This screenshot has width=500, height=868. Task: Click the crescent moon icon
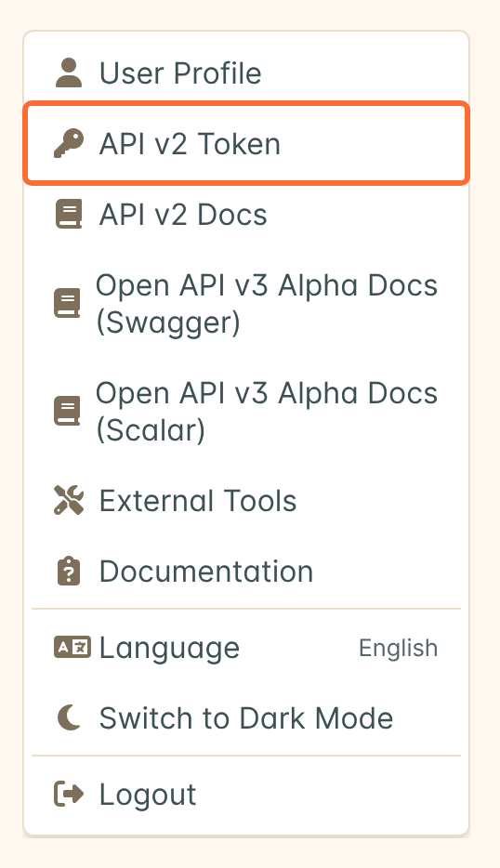(69, 718)
